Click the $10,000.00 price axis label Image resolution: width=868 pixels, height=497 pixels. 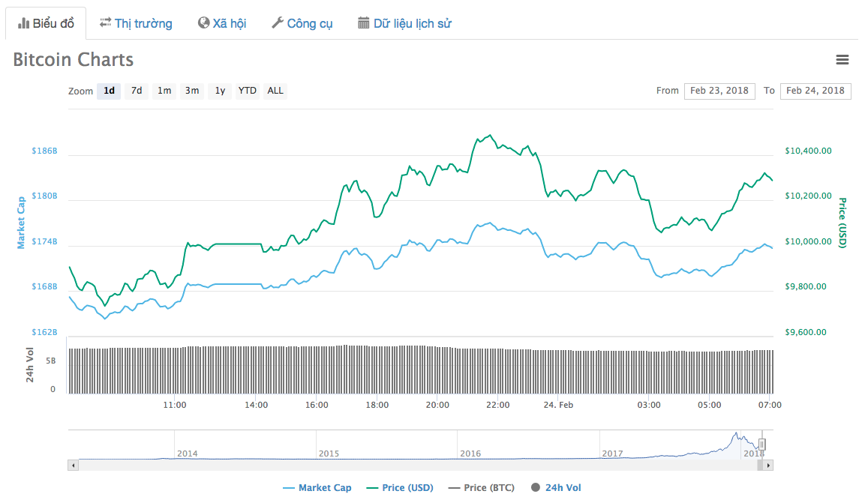(x=808, y=241)
